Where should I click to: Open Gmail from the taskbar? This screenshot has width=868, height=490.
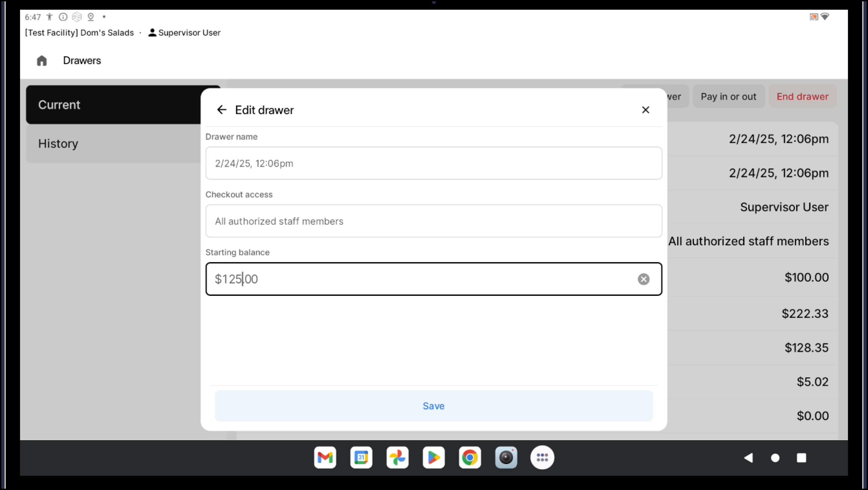coord(325,457)
